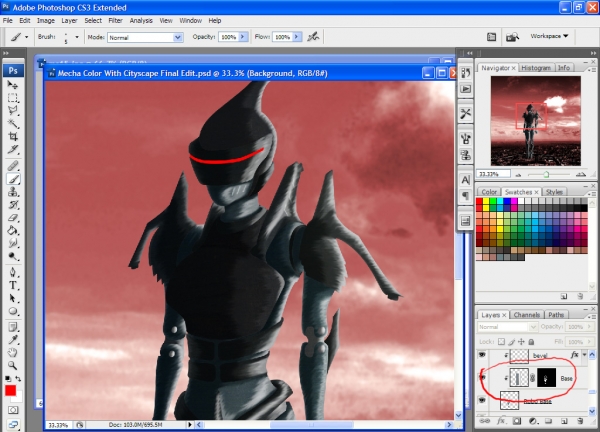Select the Clone Stamp tool
The height and width of the screenshot is (432, 600).
13,192
